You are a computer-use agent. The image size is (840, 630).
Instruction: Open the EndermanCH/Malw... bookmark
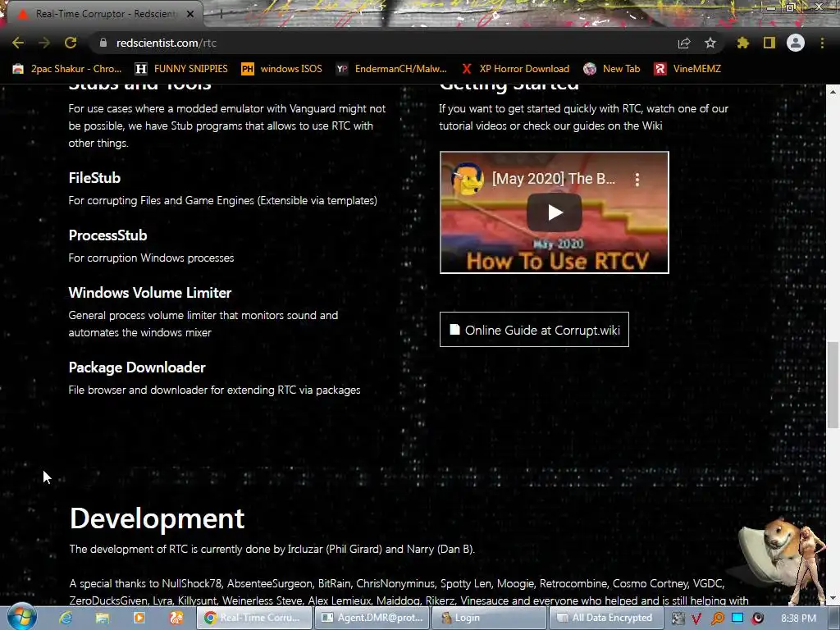[x=391, y=69]
